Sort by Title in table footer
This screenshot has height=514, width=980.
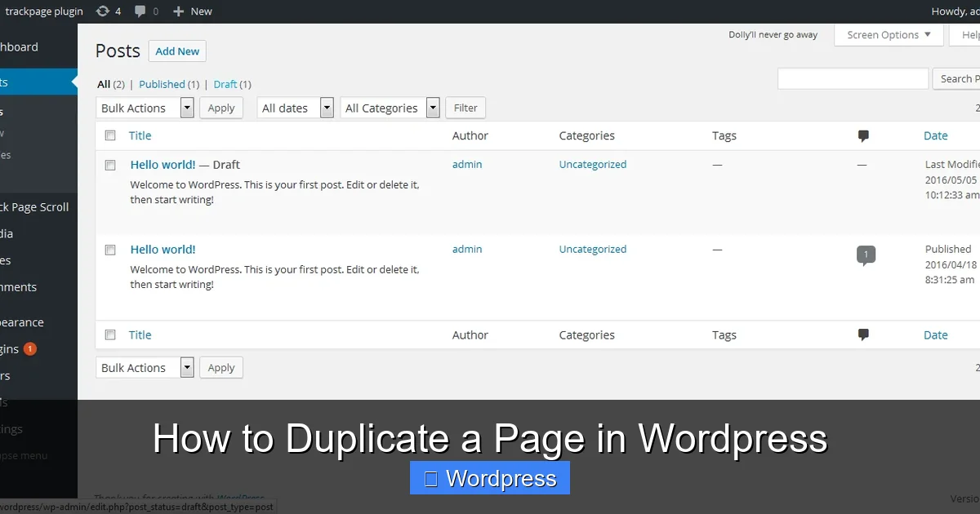pos(140,335)
